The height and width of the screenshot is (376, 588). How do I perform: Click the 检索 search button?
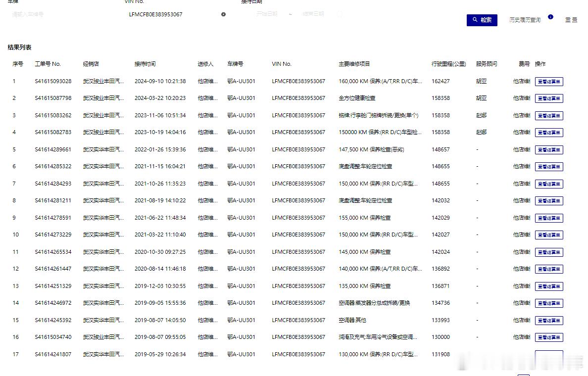pos(482,20)
